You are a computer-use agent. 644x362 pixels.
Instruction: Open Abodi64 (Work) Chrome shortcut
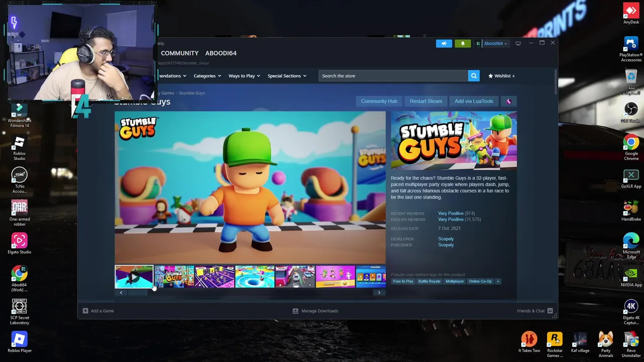point(19,280)
